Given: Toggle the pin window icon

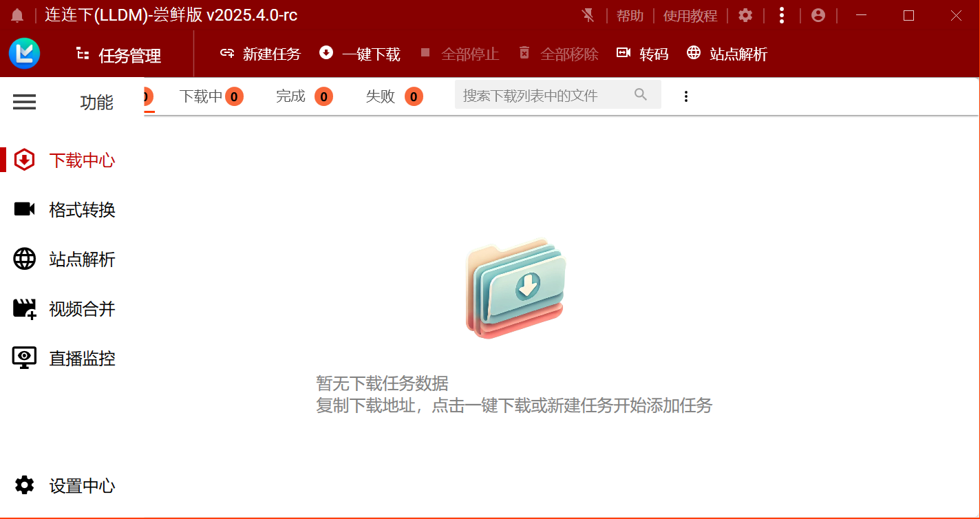Looking at the screenshot, I should point(588,15).
